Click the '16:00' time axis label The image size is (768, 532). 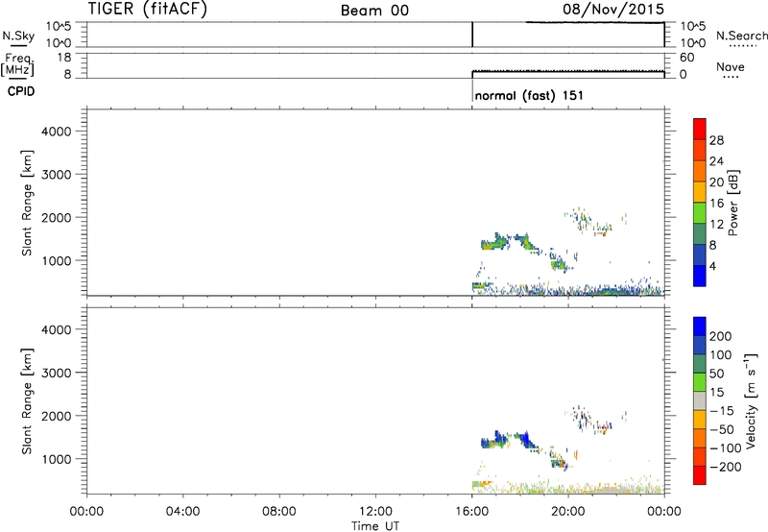[x=471, y=512]
